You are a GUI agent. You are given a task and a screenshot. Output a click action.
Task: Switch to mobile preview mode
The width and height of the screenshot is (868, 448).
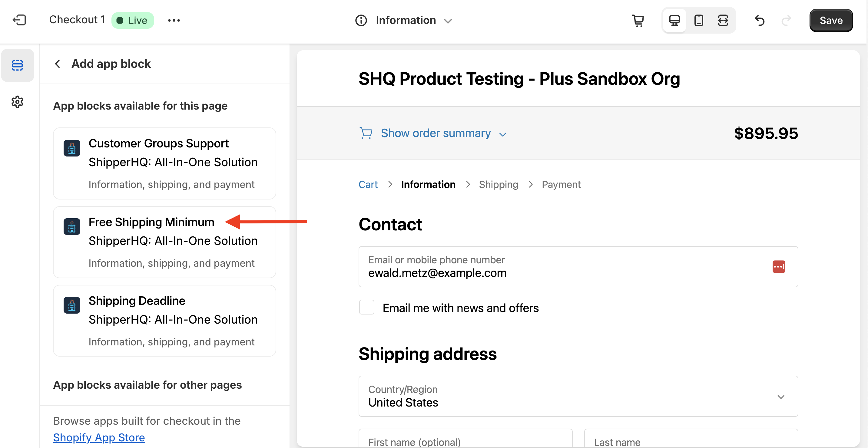698,21
